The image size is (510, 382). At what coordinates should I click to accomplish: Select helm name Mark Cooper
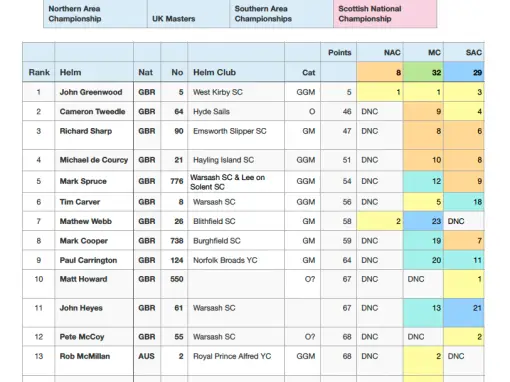point(84,241)
